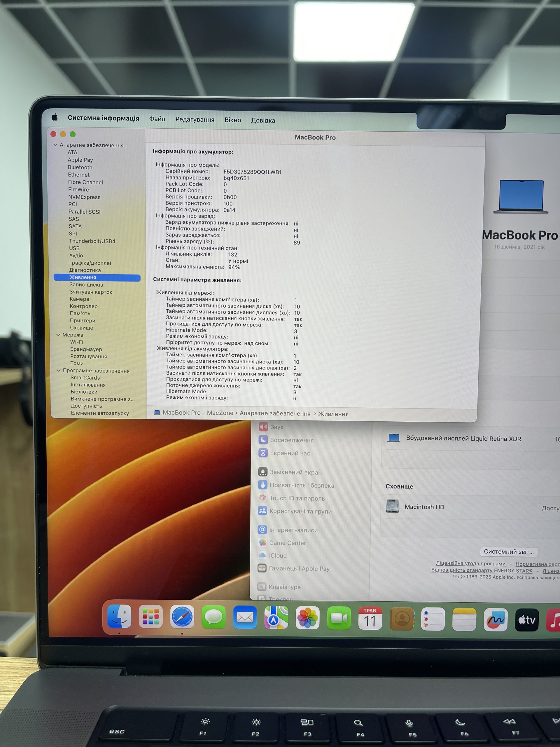Screen dimensions: 560x747
Task: Open Клавіатура settings item
Action: click(285, 587)
